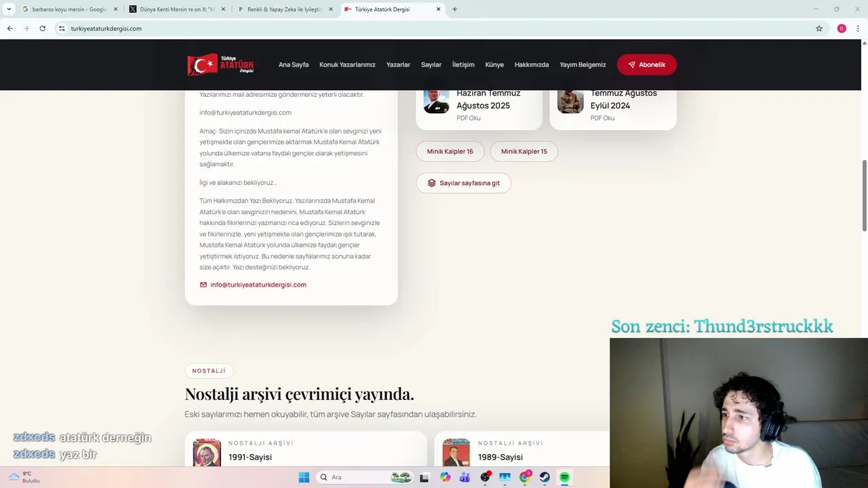This screenshot has width=868, height=488.
Task: Close the barbaros koyu mersin tab
Action: click(x=115, y=9)
